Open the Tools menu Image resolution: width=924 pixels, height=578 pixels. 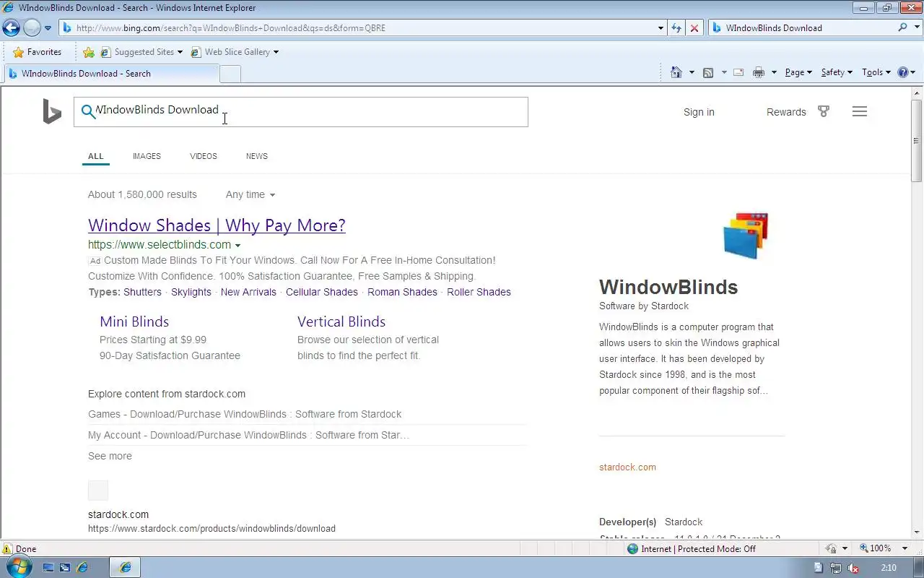(x=876, y=72)
